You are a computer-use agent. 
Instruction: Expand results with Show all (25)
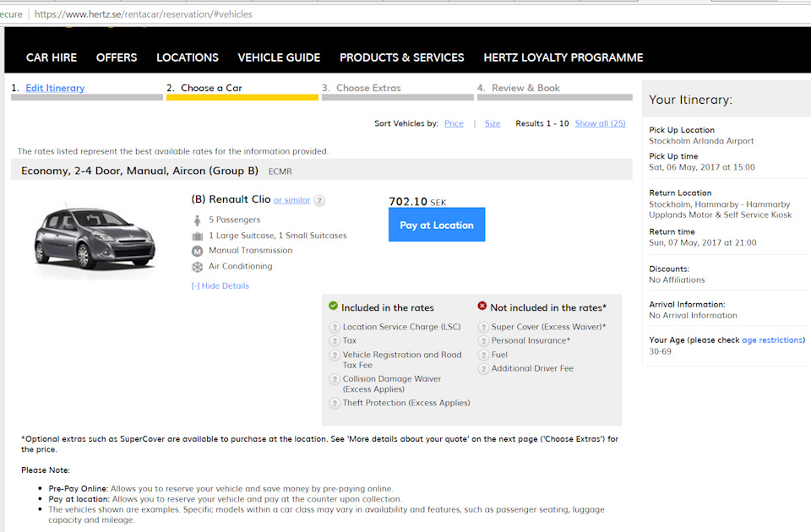[600, 123]
